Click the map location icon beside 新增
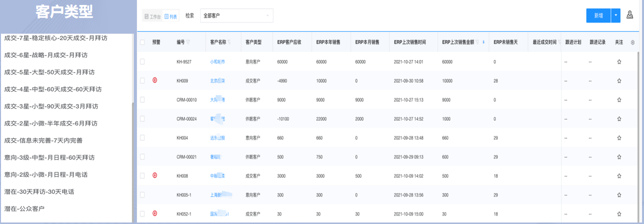The image size is (644, 224). tap(630, 15)
